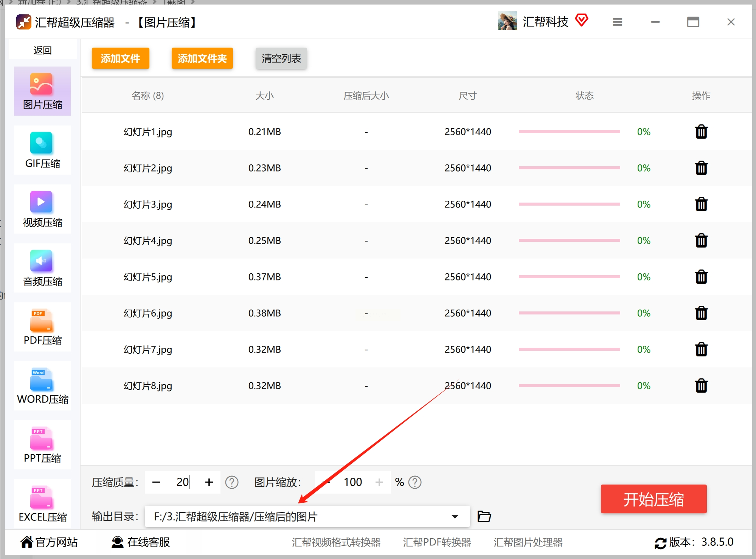Decrease compression quality with minus button
The image size is (756, 559).
pos(156,482)
